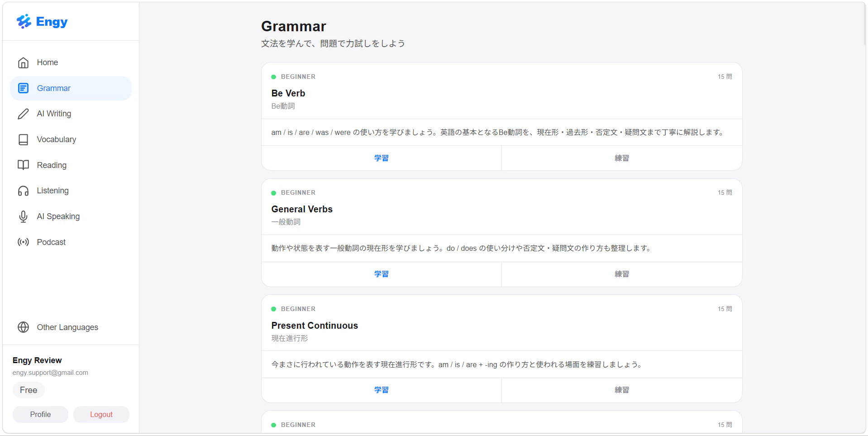
Task: Click the Engy Review username
Action: [x=37, y=360]
